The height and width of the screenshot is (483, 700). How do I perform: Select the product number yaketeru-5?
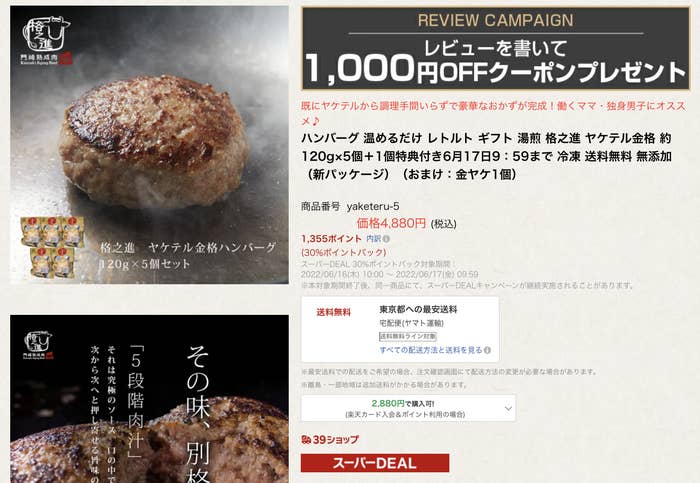point(373,206)
